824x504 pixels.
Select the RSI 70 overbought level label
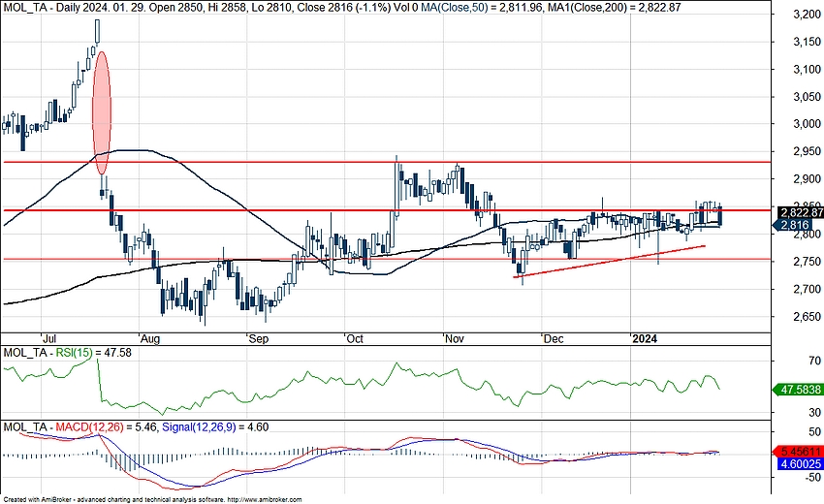[801, 360]
